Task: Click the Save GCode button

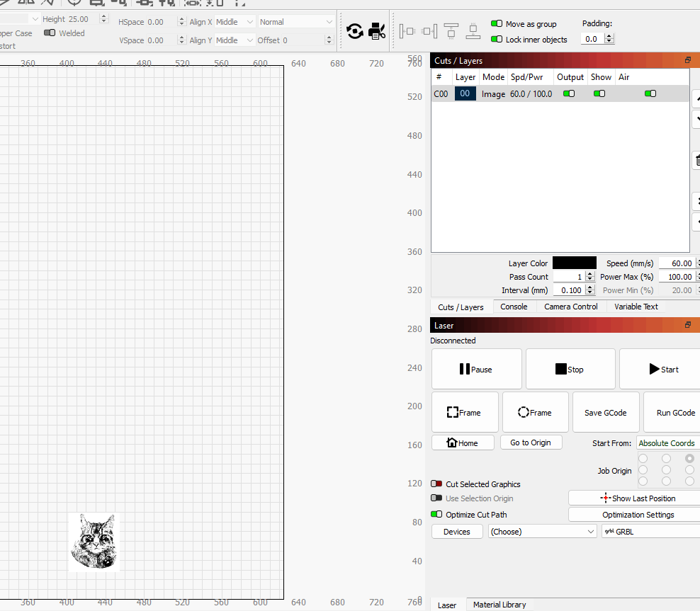Action: tap(605, 413)
